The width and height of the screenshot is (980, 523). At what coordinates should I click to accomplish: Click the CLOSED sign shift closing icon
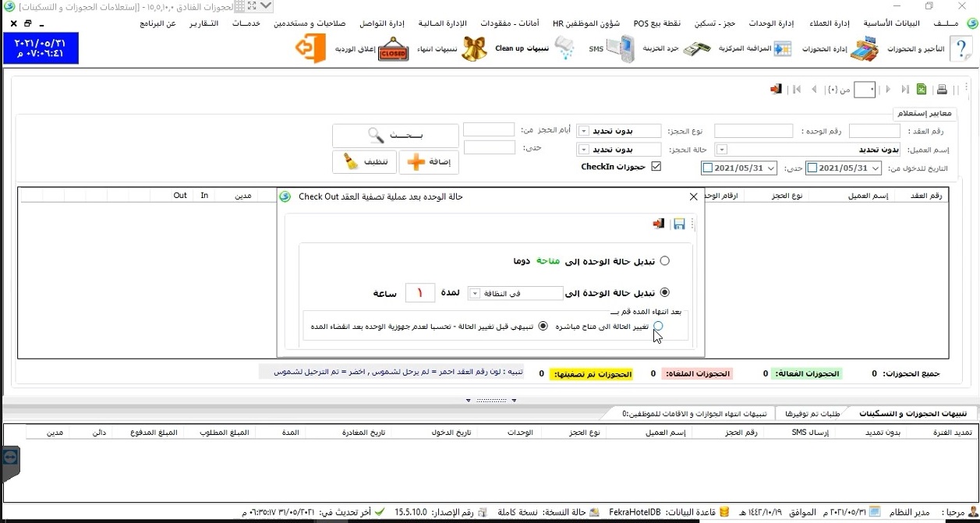click(x=394, y=49)
